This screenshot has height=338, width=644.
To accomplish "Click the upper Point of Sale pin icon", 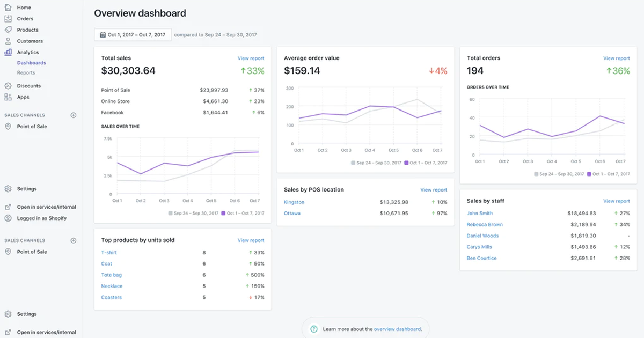I will (x=8, y=127).
